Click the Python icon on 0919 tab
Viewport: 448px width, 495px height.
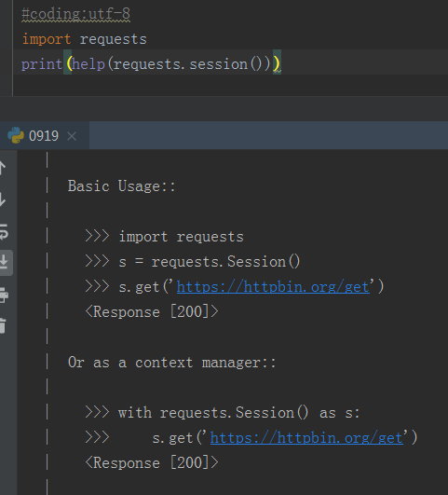point(16,135)
